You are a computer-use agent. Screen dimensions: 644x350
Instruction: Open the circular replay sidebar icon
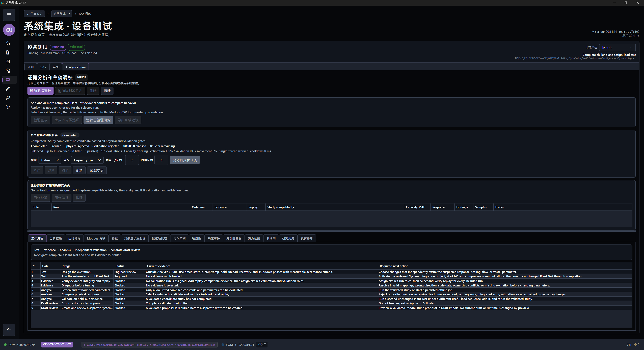click(x=8, y=71)
